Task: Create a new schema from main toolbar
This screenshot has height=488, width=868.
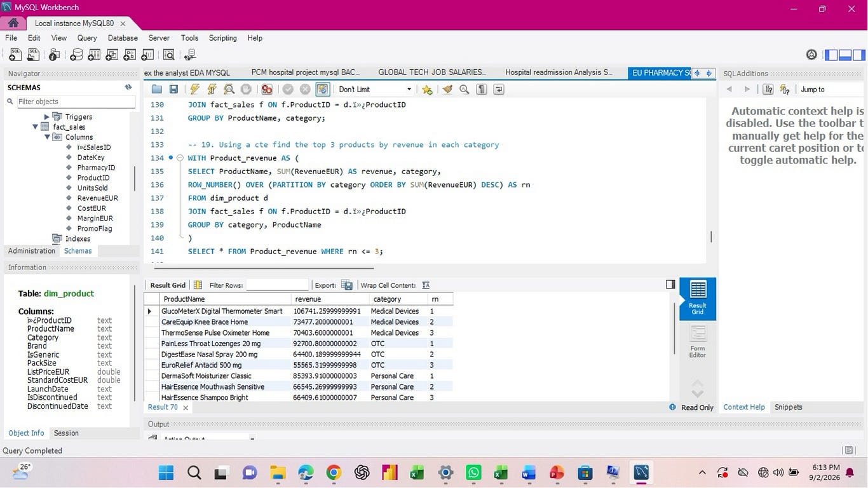Action: point(76,55)
